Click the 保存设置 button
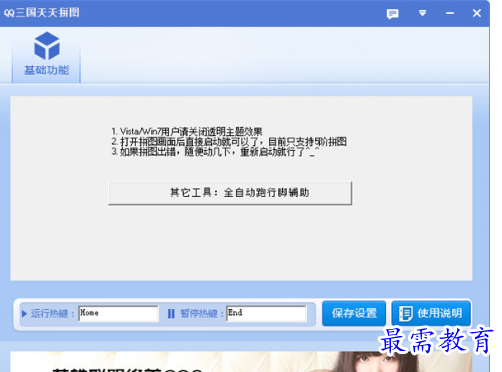 [x=354, y=313]
